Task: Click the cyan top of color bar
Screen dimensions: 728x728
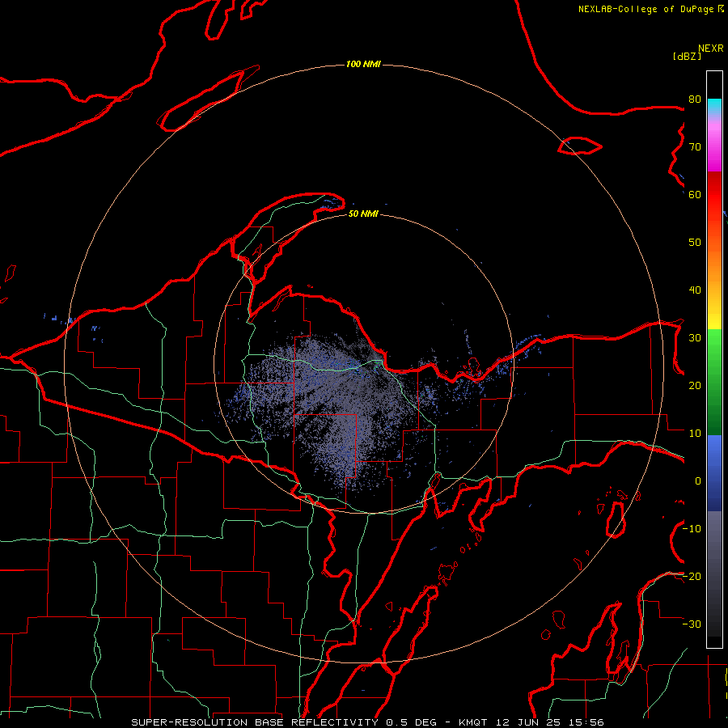Action: pos(714,108)
